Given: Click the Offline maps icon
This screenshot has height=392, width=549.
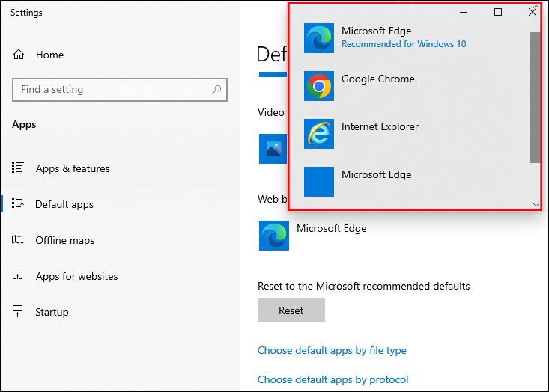Looking at the screenshot, I should [x=19, y=240].
